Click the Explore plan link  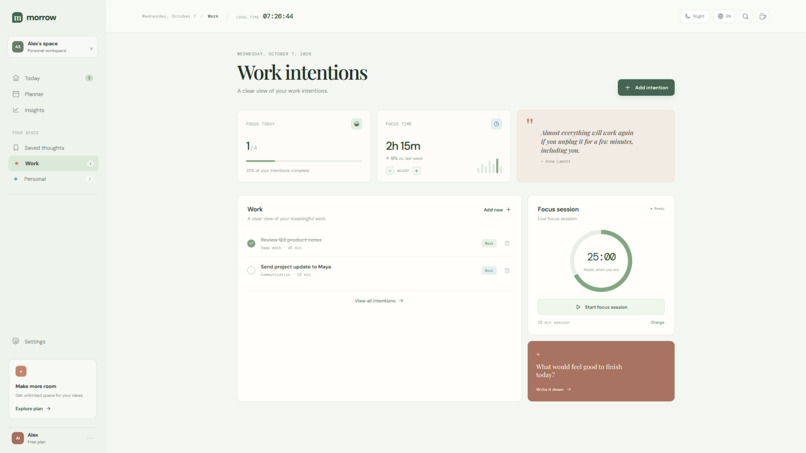(33, 409)
